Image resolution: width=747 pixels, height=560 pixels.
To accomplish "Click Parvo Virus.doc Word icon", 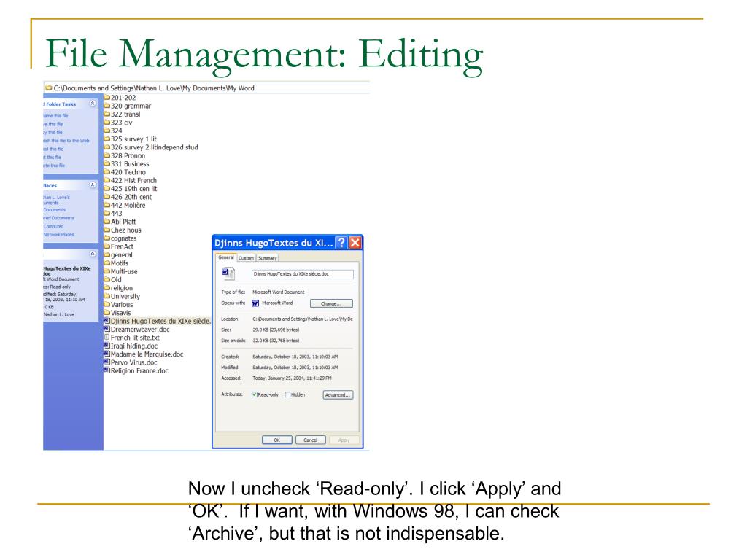I will tap(107, 362).
